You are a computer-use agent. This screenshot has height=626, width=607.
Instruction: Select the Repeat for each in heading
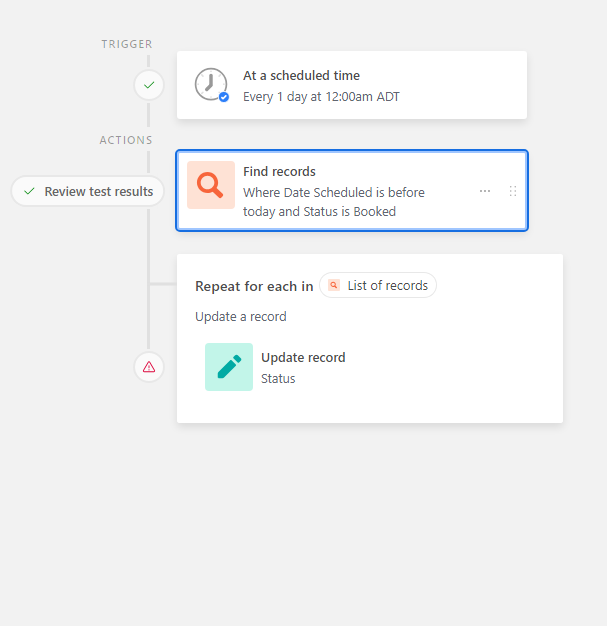coord(254,286)
